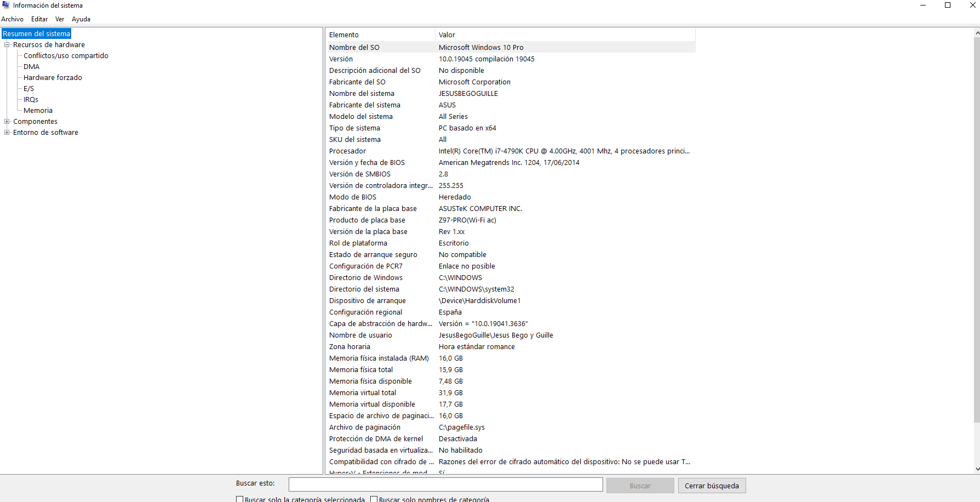Open the Ver menu

point(60,19)
